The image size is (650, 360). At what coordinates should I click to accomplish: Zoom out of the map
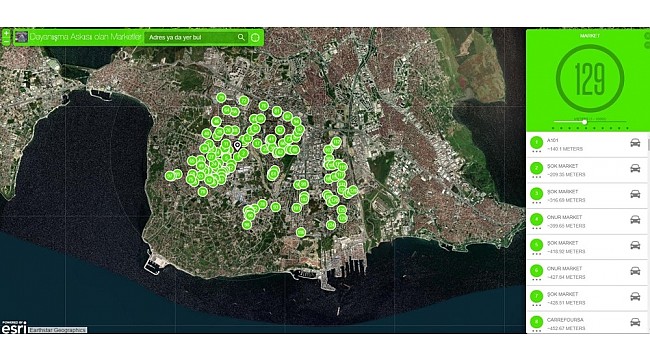pos(7,41)
